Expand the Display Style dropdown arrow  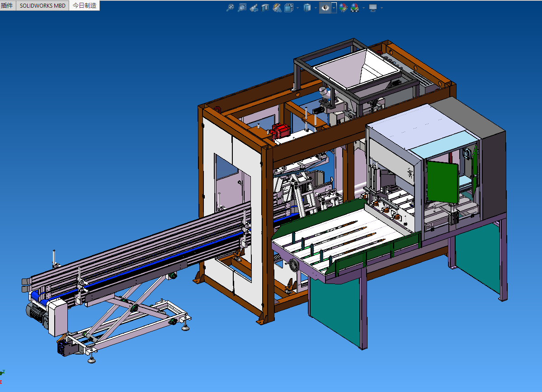316,8
